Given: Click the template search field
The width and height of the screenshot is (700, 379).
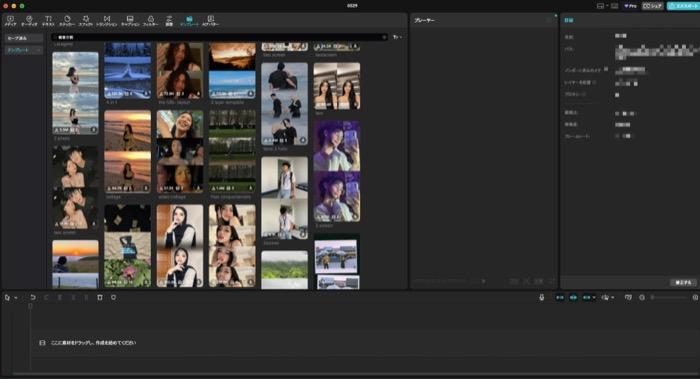Looking at the screenshot, I should click(x=219, y=37).
